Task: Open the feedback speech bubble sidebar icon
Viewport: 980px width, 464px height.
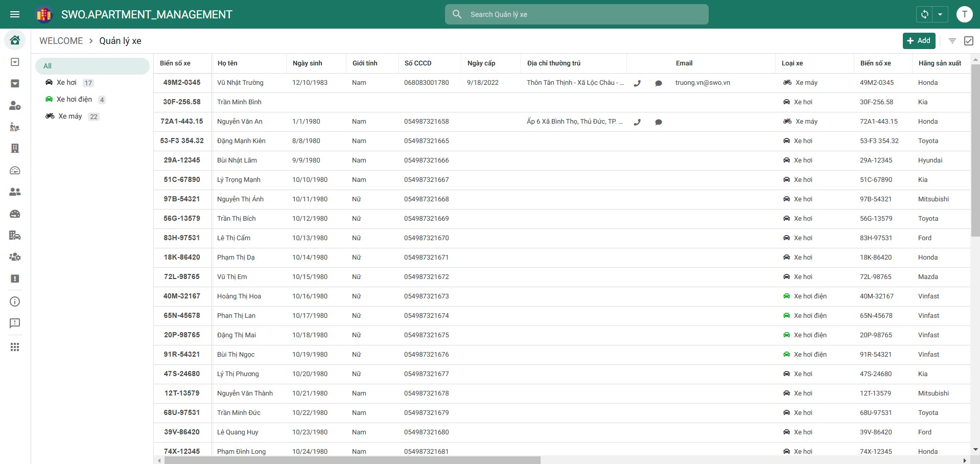Action: pyautogui.click(x=15, y=323)
